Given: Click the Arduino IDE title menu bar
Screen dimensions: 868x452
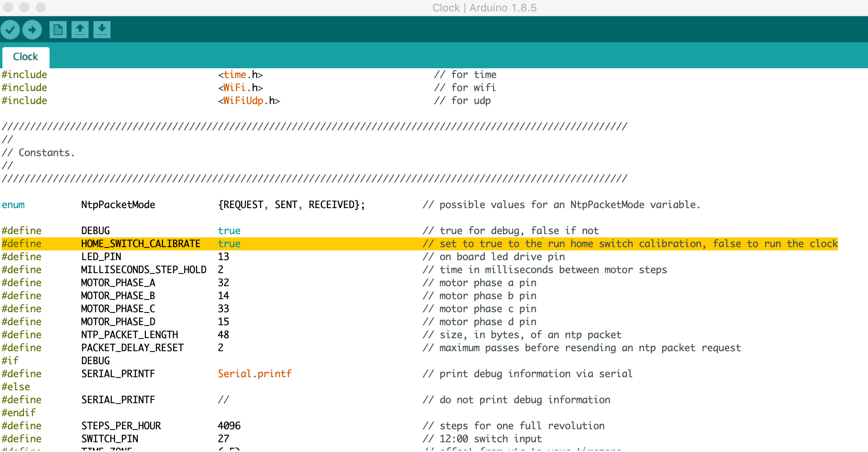Looking at the screenshot, I should [434, 7].
